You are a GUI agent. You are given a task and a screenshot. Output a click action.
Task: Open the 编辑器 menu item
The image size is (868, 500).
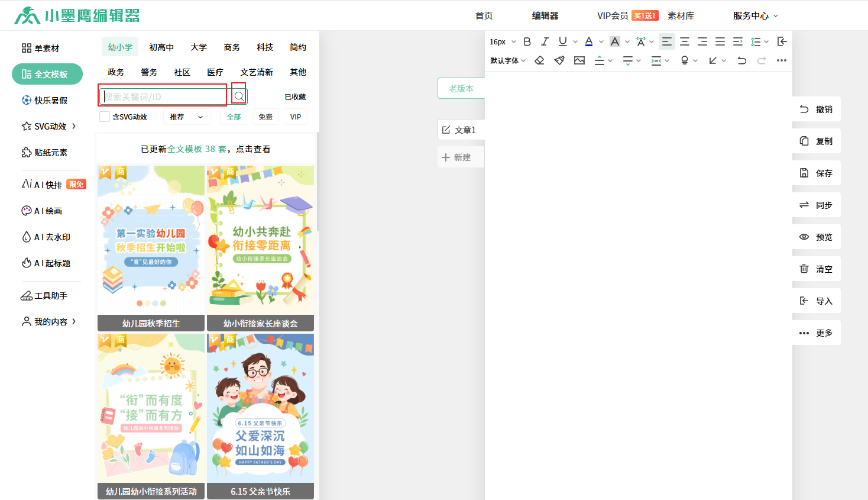point(545,16)
